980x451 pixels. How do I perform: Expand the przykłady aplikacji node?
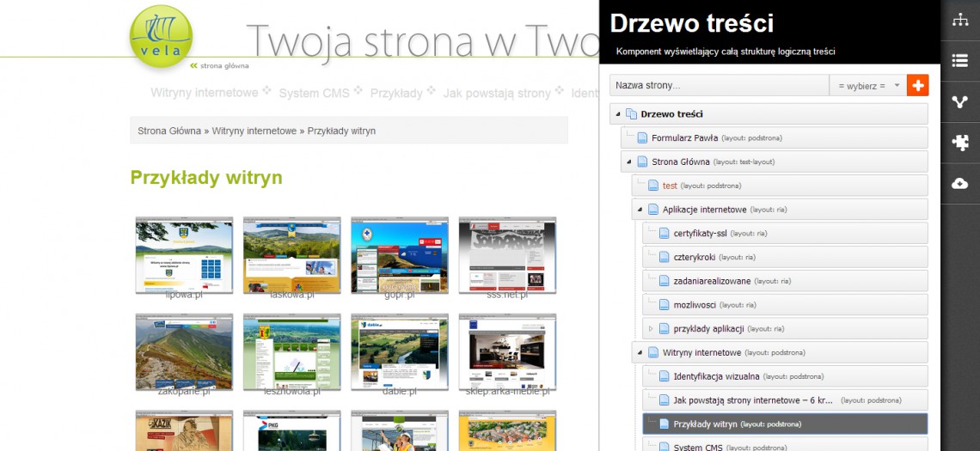[x=651, y=328]
